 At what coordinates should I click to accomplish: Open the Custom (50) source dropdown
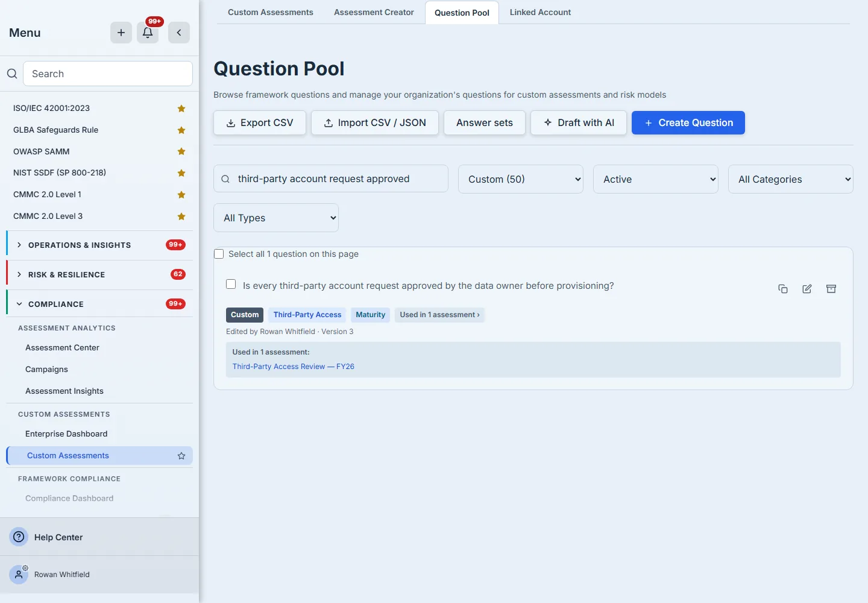click(521, 179)
